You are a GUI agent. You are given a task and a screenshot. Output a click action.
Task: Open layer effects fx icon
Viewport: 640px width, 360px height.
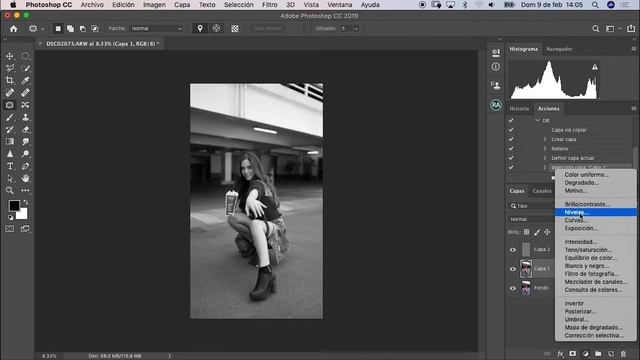560,354
